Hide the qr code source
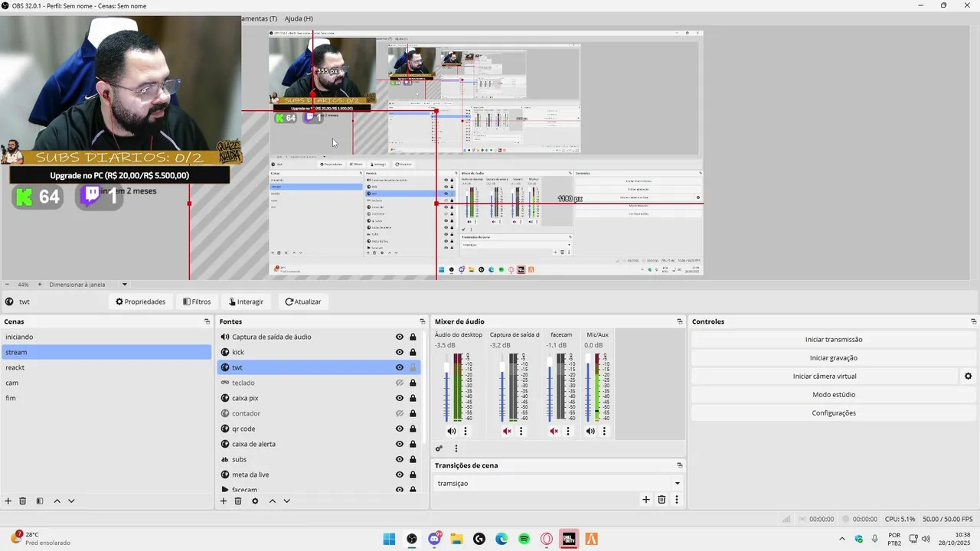The width and height of the screenshot is (980, 551). pos(399,429)
